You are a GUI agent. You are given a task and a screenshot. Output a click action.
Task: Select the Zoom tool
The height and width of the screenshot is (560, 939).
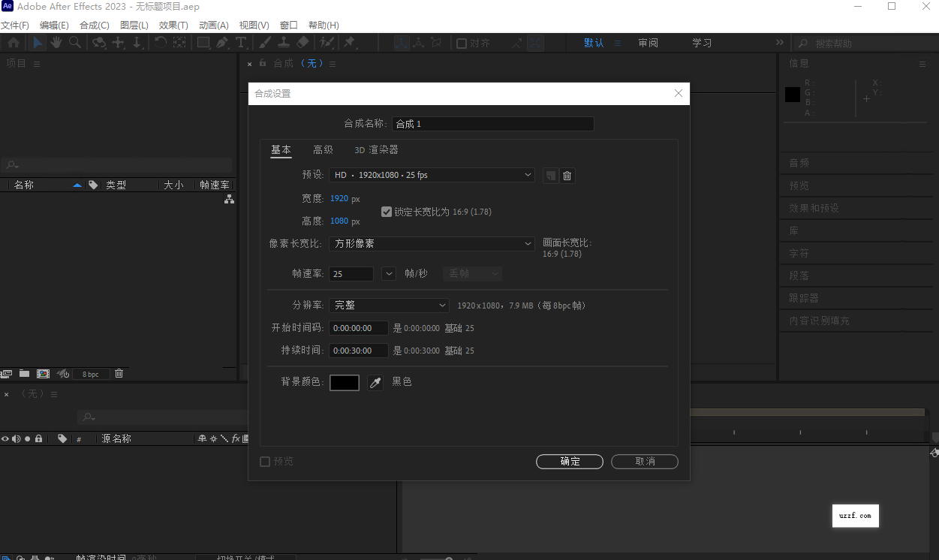tap(74, 43)
